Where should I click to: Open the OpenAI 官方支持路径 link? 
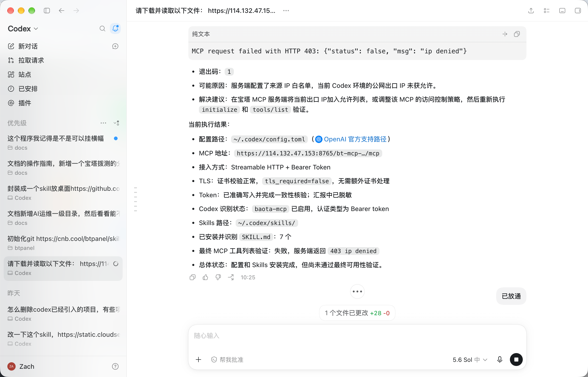coord(351,139)
